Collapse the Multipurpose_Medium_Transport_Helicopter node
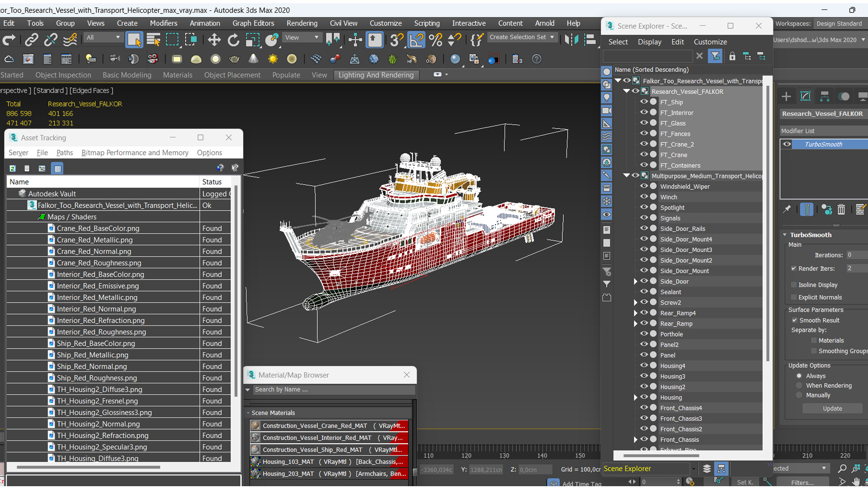The width and height of the screenshot is (868, 488). coord(627,176)
